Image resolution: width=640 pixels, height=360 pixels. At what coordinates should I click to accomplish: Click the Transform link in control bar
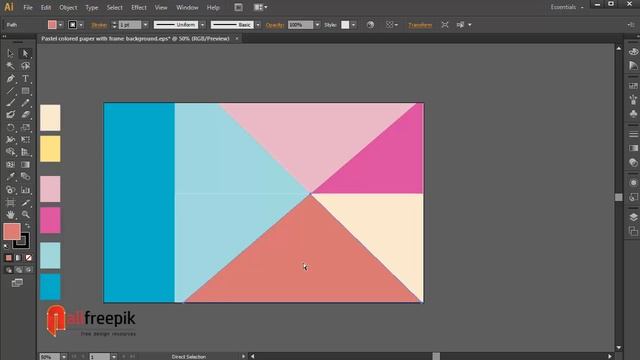point(420,25)
